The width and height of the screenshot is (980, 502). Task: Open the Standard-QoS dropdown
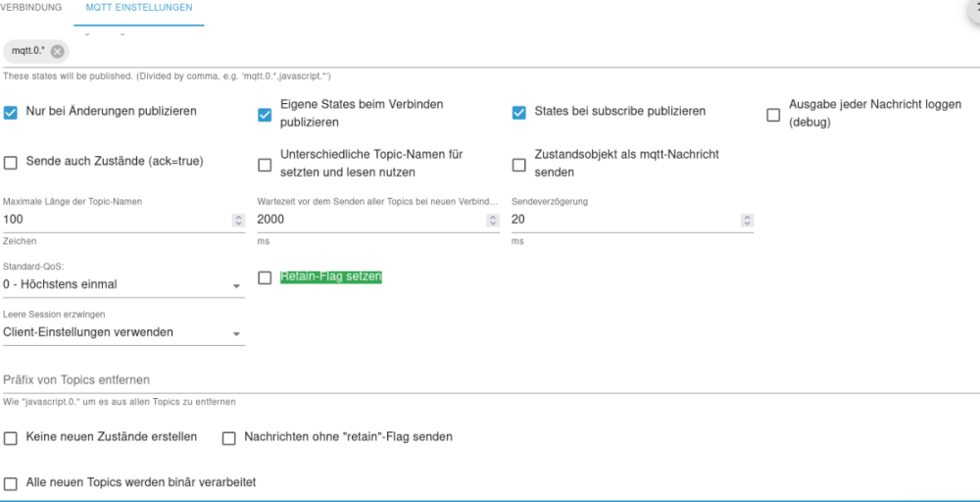click(x=123, y=285)
